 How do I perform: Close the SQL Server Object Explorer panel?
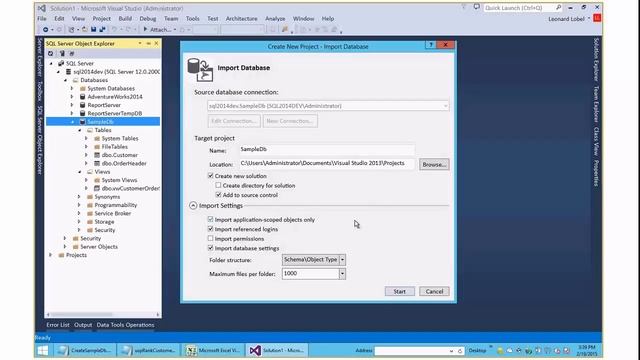[156, 43]
